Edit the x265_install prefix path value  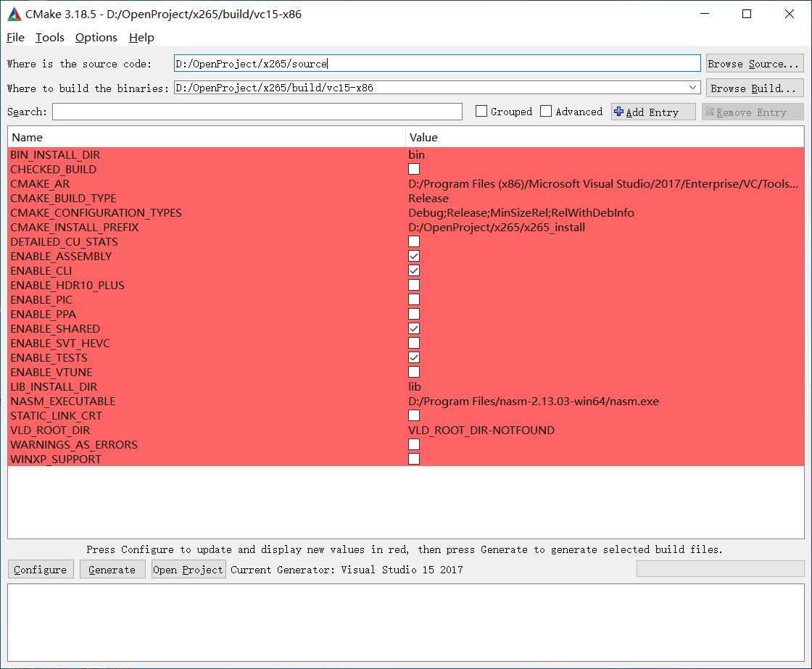497,228
